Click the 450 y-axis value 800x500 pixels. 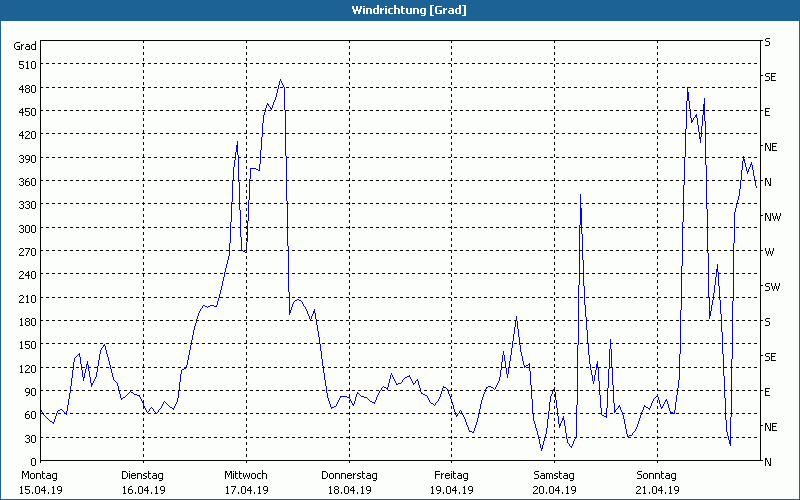[28, 112]
